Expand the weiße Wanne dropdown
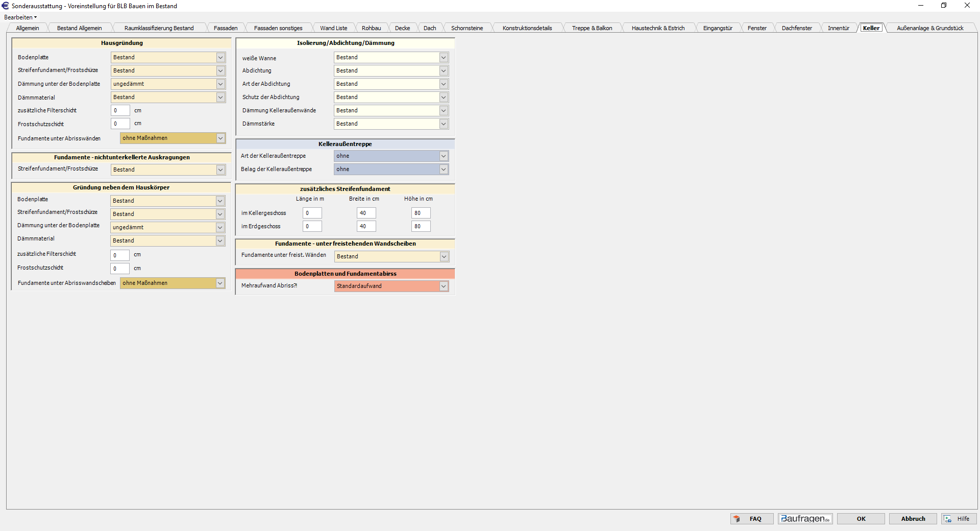The image size is (980, 531). click(x=444, y=58)
